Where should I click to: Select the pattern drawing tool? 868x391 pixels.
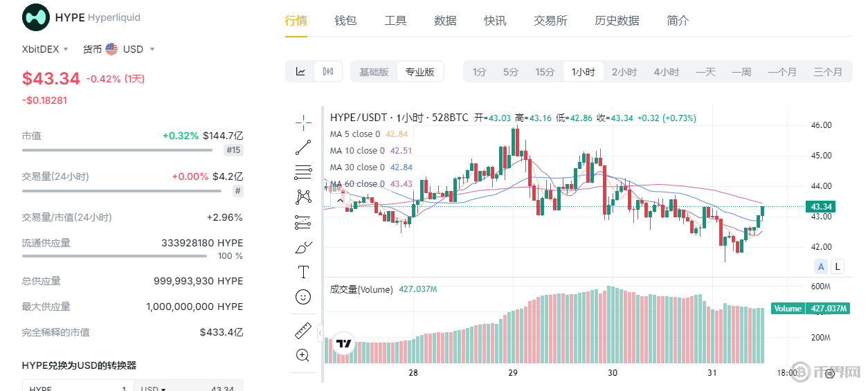point(303,197)
